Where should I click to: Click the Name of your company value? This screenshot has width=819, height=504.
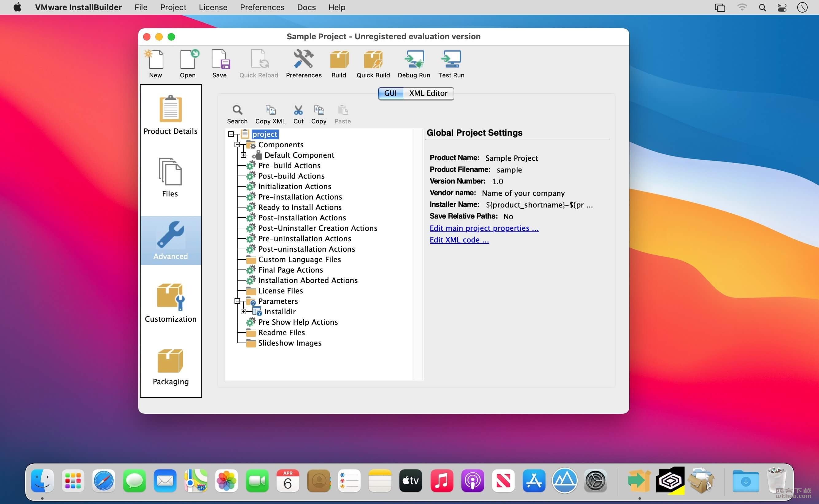coord(523,193)
